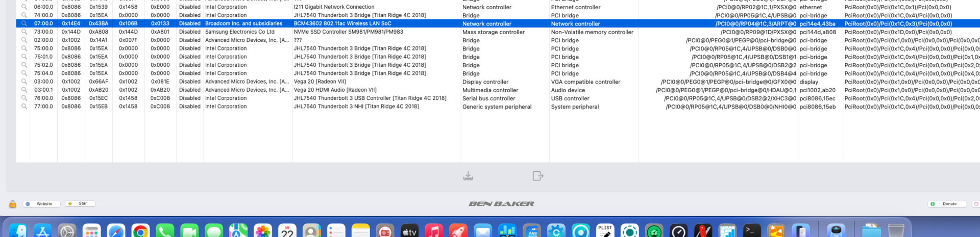Screen dimensions: 980x237
Task: Click the USB controller subclass cell
Action: click(x=570, y=98)
